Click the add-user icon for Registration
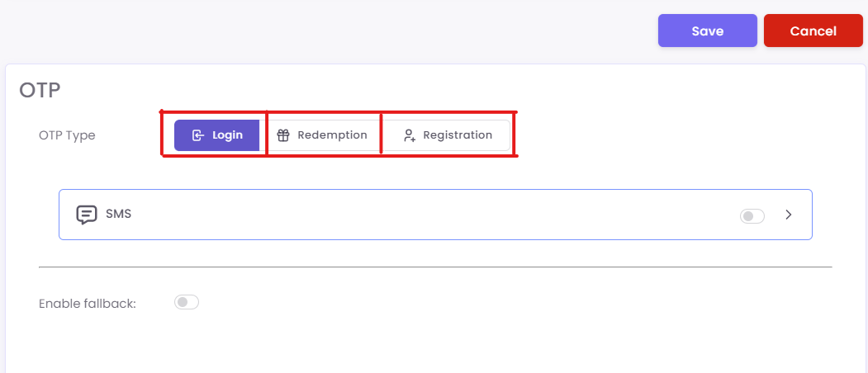Viewport: 868px width, 373px height. 409,135
